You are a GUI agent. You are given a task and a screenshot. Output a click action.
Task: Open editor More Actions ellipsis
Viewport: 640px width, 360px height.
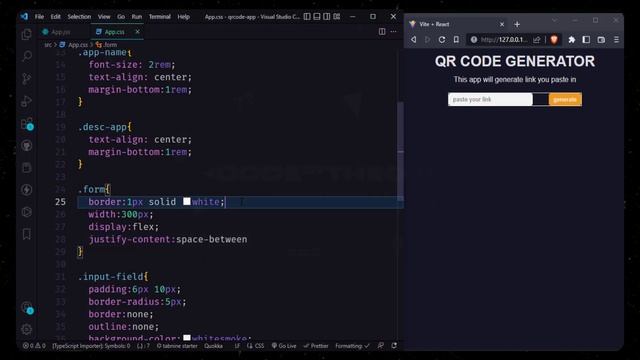pyautogui.click(x=393, y=31)
